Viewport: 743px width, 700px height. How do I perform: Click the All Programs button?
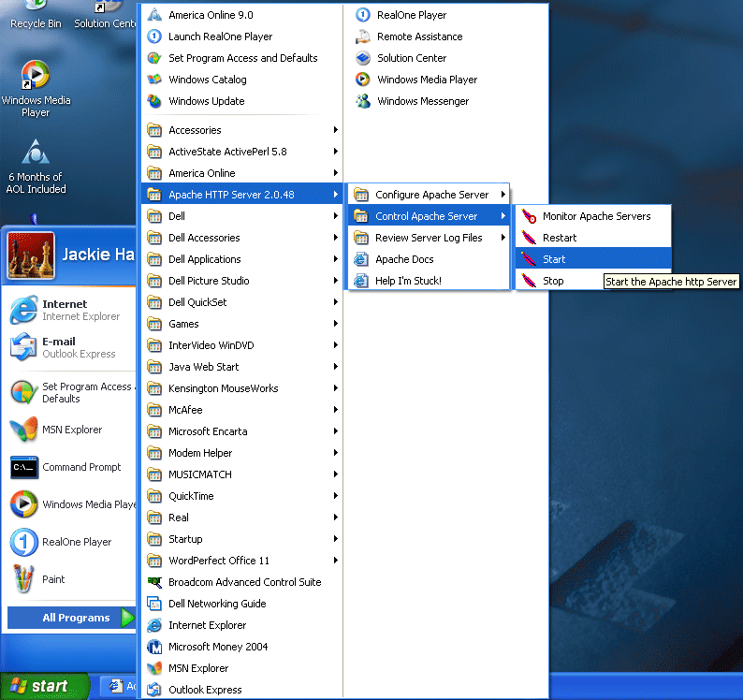[71, 618]
